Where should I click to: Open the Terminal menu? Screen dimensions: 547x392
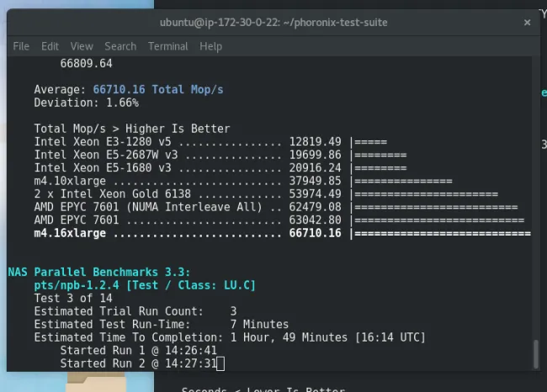click(168, 46)
